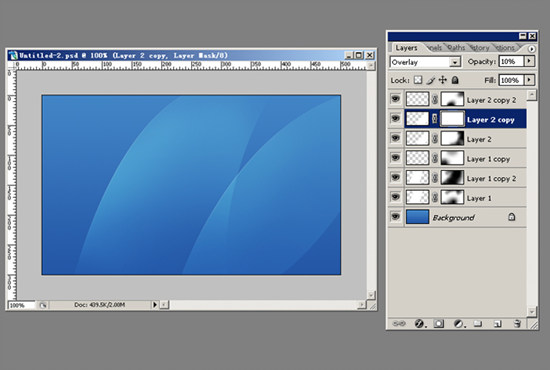Switch to the Channels tab
550x370 pixels.
coord(435,48)
